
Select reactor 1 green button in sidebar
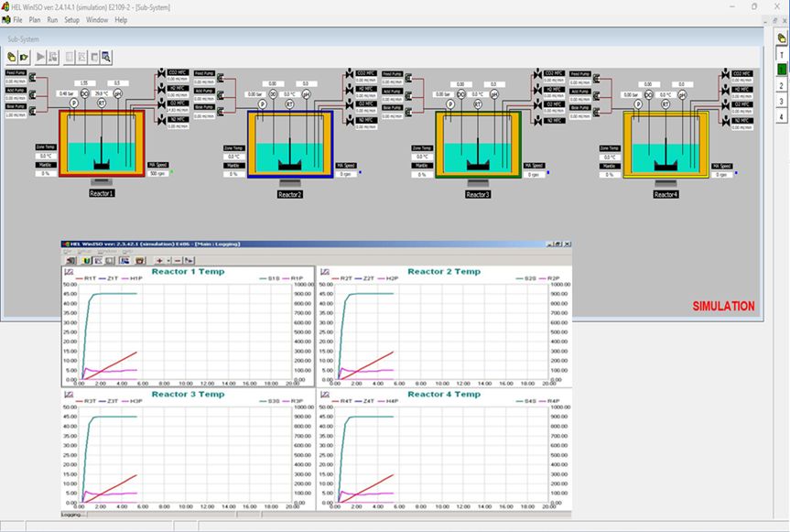point(782,70)
